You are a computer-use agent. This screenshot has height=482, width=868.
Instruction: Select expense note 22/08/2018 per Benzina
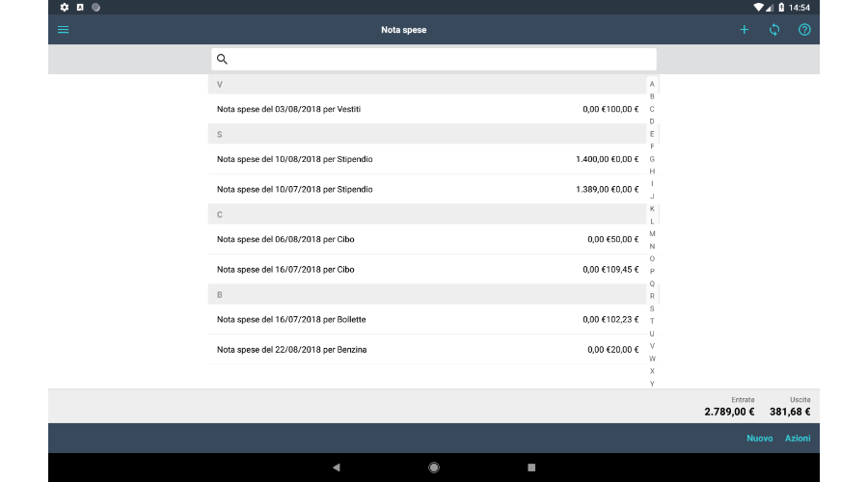click(x=426, y=349)
